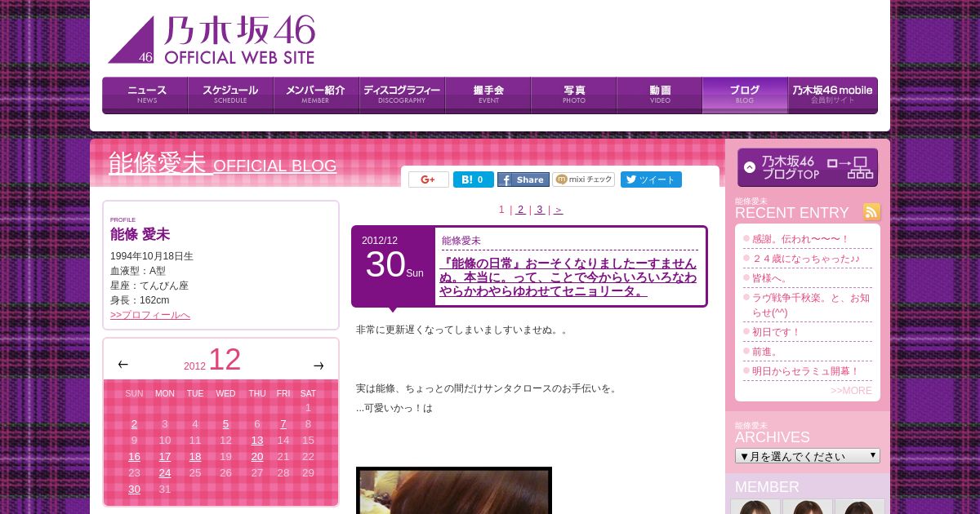Tweet this blog with ツイート button
The image size is (980, 514).
click(651, 179)
